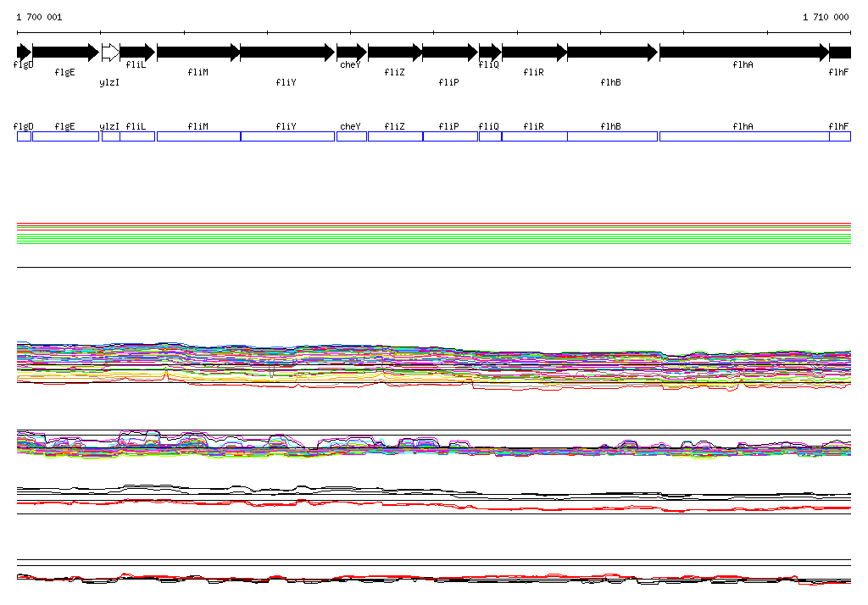
Task: Select the blue flgE box
Action: pyautogui.click(x=66, y=136)
